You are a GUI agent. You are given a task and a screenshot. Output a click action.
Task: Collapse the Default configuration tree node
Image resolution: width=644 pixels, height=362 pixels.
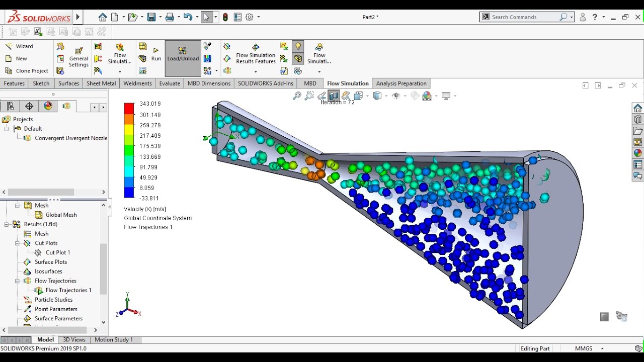[7, 129]
